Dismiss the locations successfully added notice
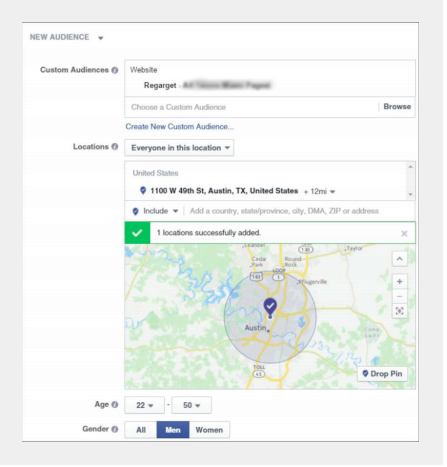Image resolution: width=447 pixels, height=467 pixels. point(404,233)
